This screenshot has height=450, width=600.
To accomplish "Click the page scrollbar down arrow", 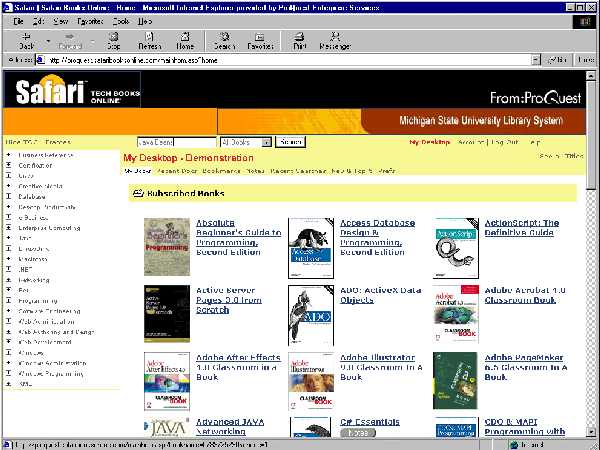I will tap(591, 432).
